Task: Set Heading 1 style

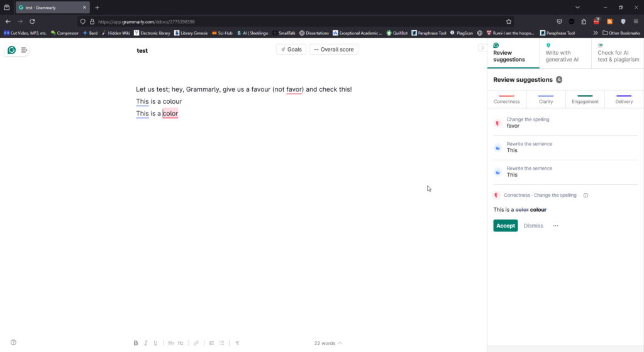Action: [x=171, y=343]
